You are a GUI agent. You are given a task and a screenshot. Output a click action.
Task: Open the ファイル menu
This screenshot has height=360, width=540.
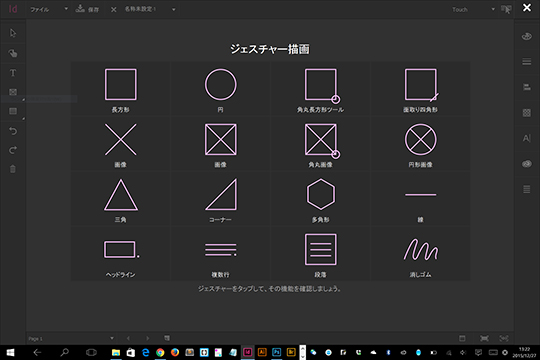[40, 9]
